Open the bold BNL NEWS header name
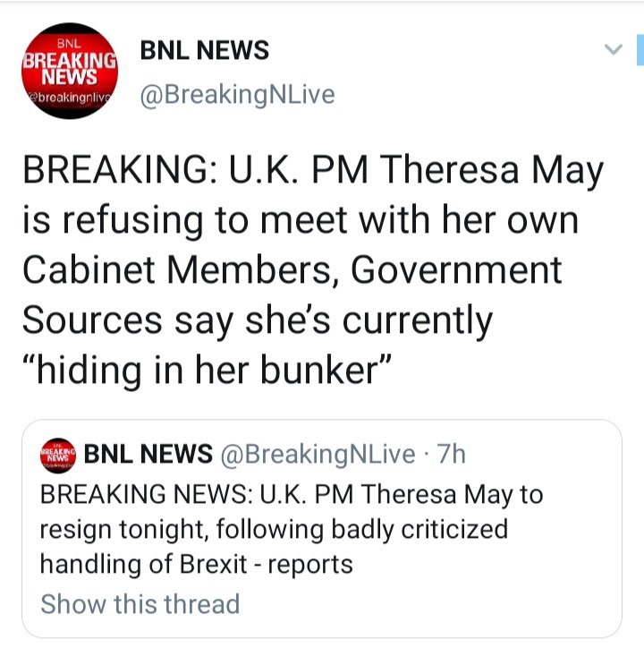 205,51
